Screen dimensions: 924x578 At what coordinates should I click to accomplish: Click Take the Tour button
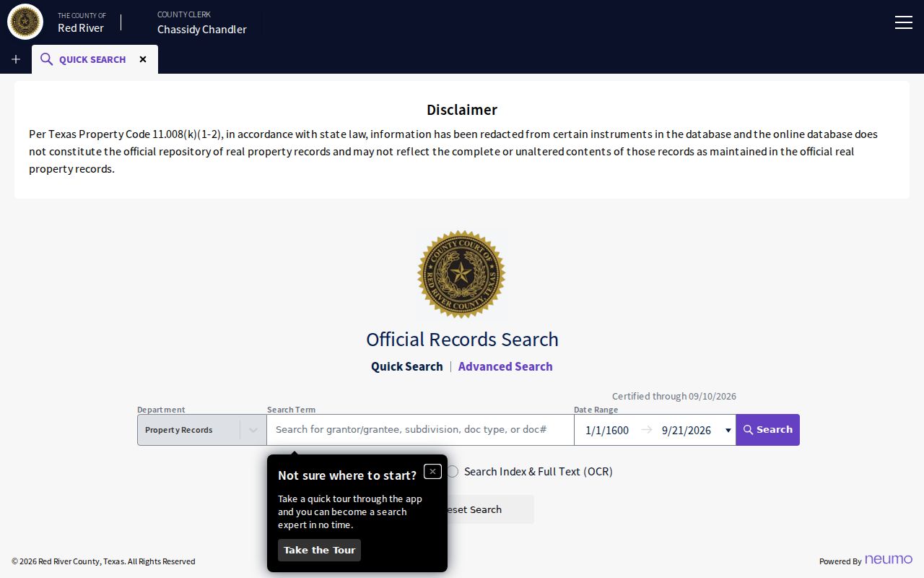point(319,550)
